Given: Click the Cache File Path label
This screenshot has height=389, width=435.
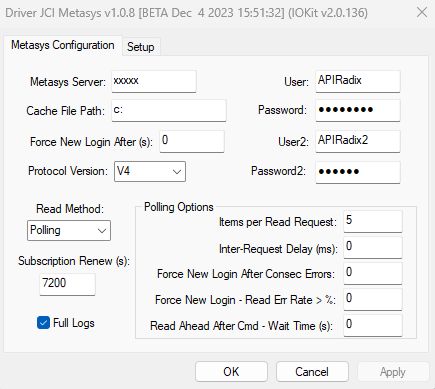Looking at the screenshot, I should [66, 111].
